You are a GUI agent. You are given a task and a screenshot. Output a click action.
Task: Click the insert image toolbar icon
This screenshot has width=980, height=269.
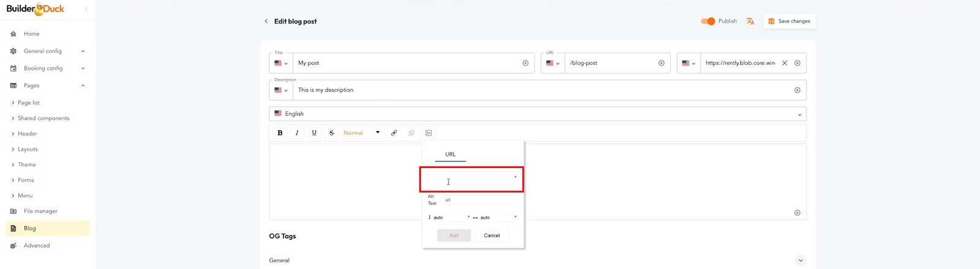tap(429, 133)
